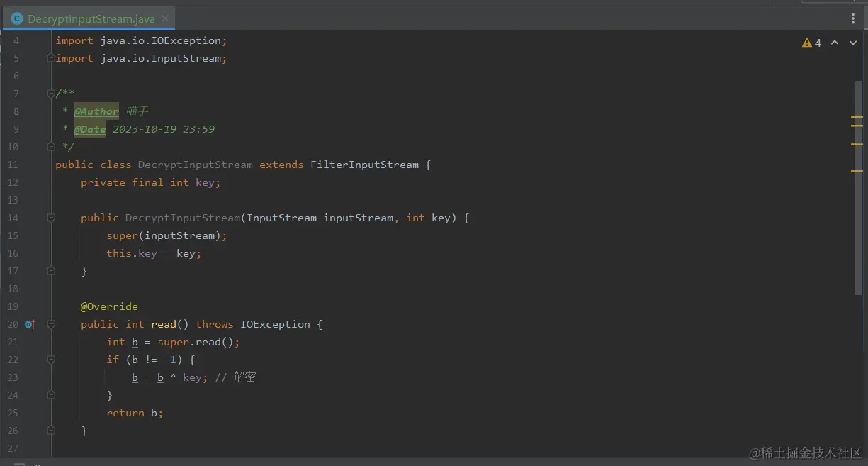The image size is (868, 466).
Task: Click the constructor end fold marker at line 17
Action: pyautogui.click(x=51, y=271)
